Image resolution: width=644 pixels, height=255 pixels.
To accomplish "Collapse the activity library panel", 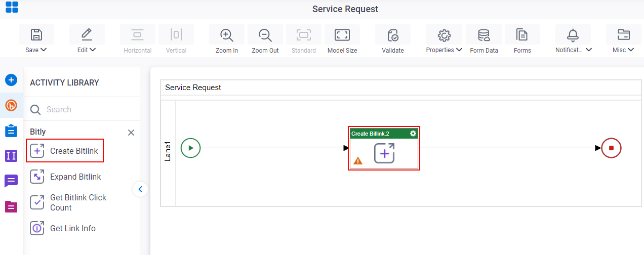I will pos(140,189).
